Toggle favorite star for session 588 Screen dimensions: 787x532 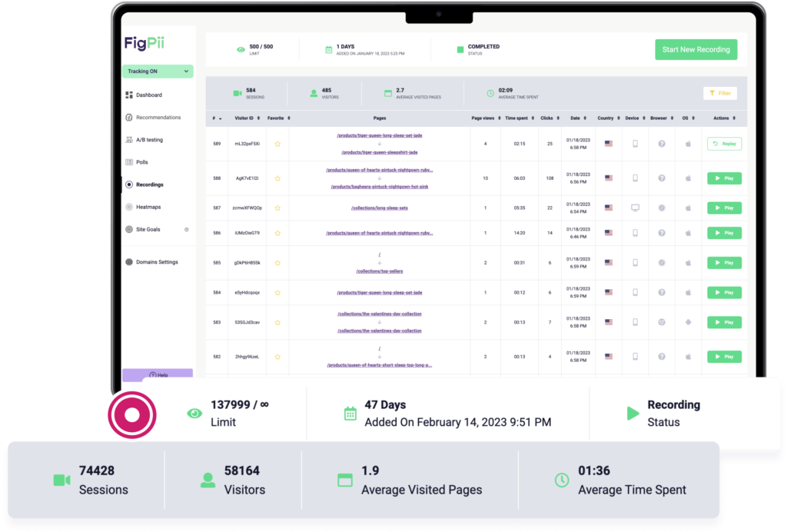(277, 178)
